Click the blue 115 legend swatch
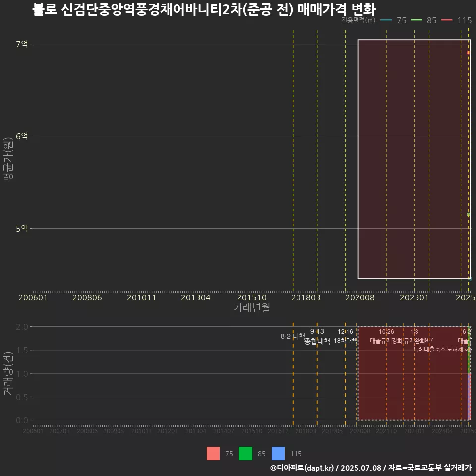 278,454
